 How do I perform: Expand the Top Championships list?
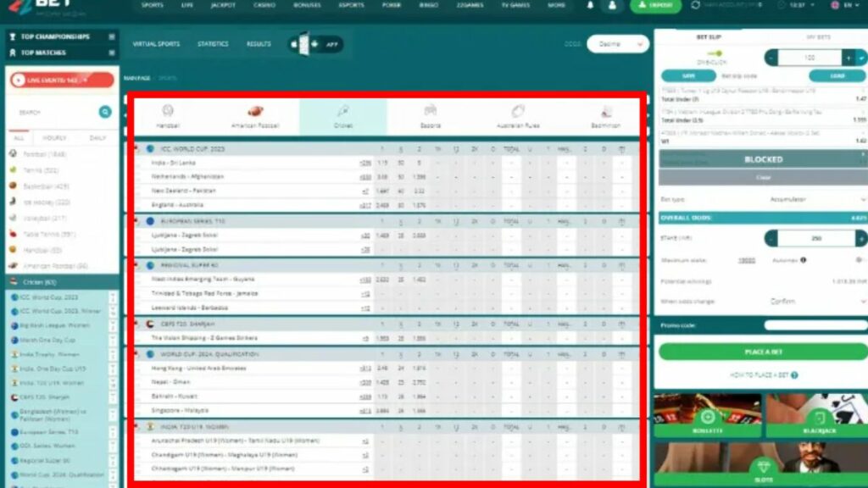click(x=112, y=36)
